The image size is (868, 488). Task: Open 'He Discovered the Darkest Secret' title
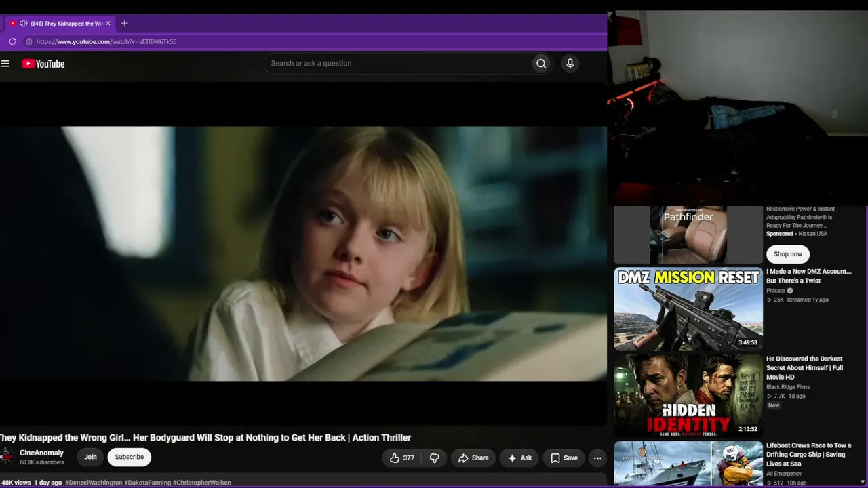point(805,368)
